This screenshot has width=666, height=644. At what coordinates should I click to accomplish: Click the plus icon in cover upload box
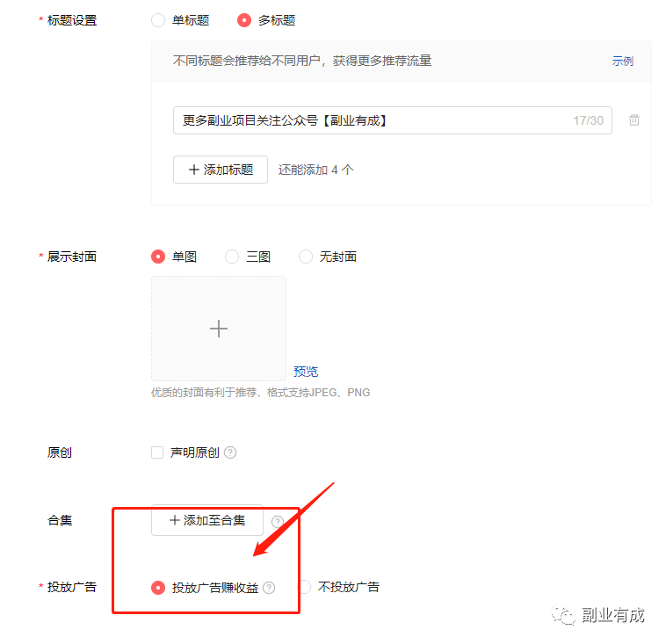(x=219, y=329)
